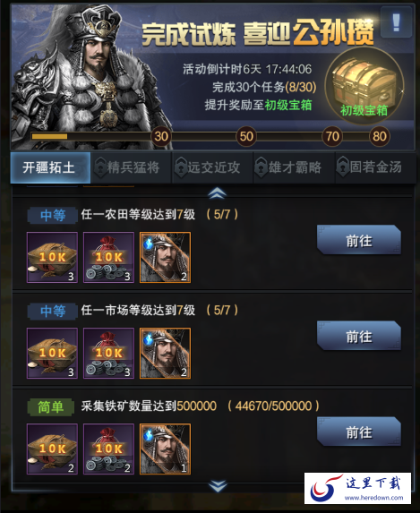Select coin bag reward in farmland task
Viewport: 420px width, 513px height.
tap(108, 258)
